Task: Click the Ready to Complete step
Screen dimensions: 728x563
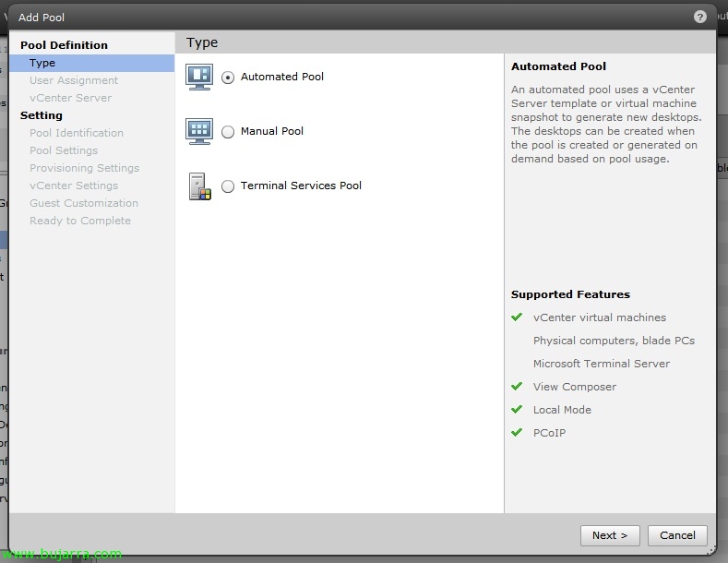Action: pyautogui.click(x=80, y=221)
